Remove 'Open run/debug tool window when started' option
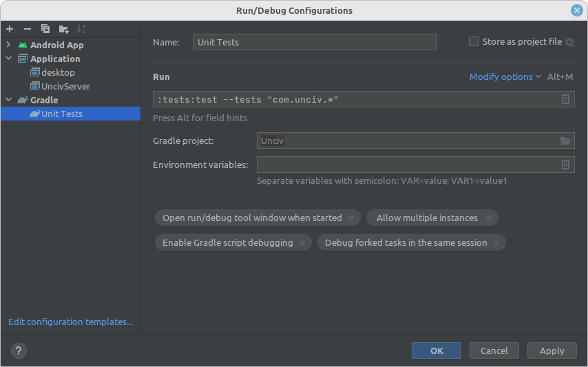This screenshot has width=588, height=367. tap(351, 218)
